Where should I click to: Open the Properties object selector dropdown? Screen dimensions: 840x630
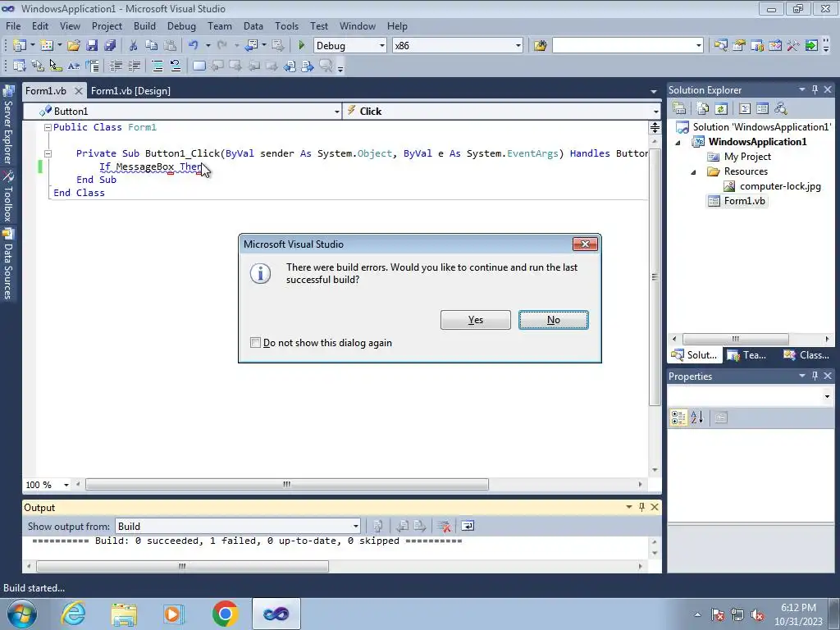pos(827,396)
